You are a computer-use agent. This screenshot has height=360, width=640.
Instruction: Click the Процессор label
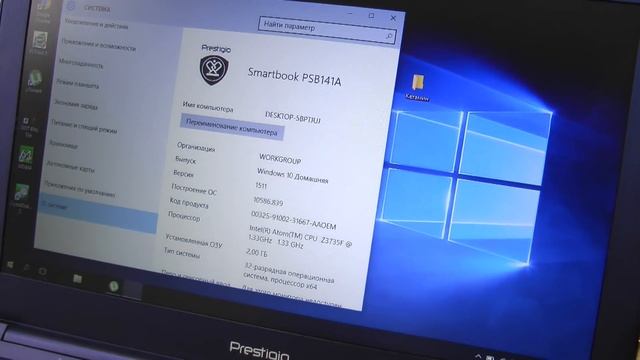tap(184, 216)
